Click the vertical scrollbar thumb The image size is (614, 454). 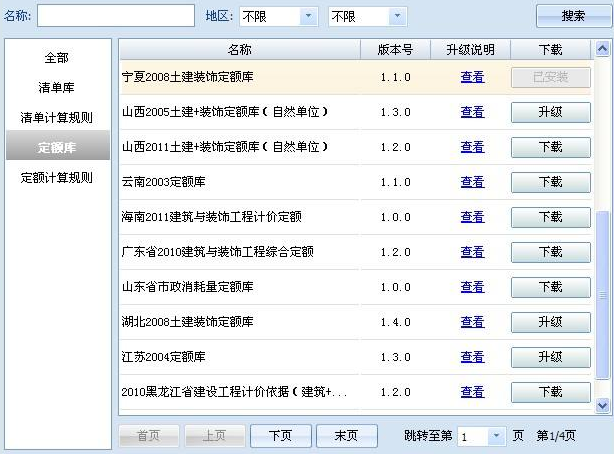point(602,295)
